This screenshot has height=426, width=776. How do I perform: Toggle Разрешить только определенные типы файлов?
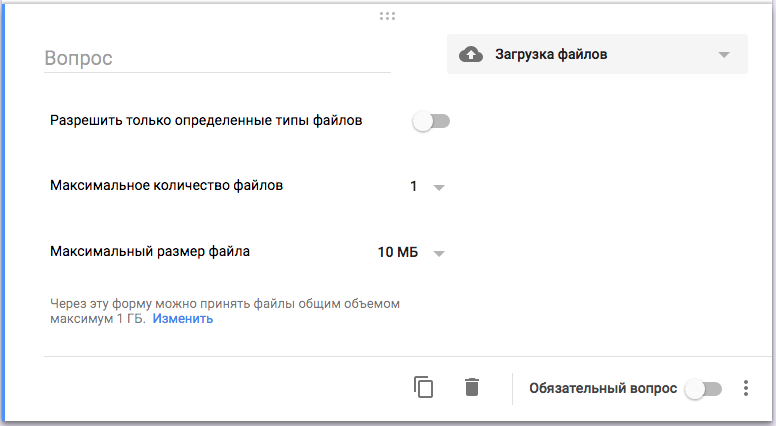coord(432,121)
